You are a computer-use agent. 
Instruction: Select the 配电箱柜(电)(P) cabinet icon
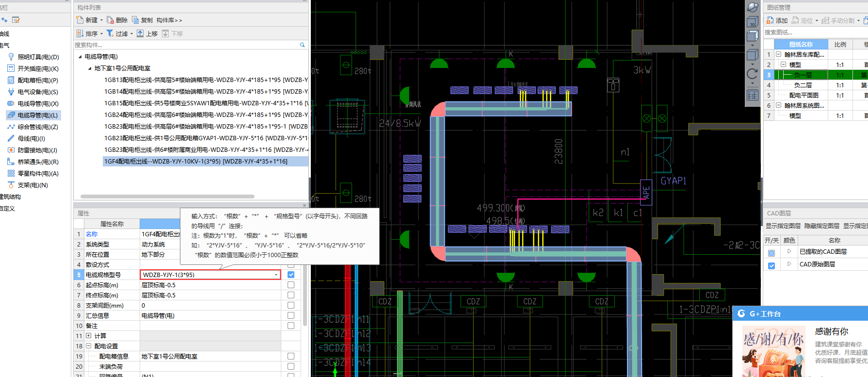click(11, 80)
